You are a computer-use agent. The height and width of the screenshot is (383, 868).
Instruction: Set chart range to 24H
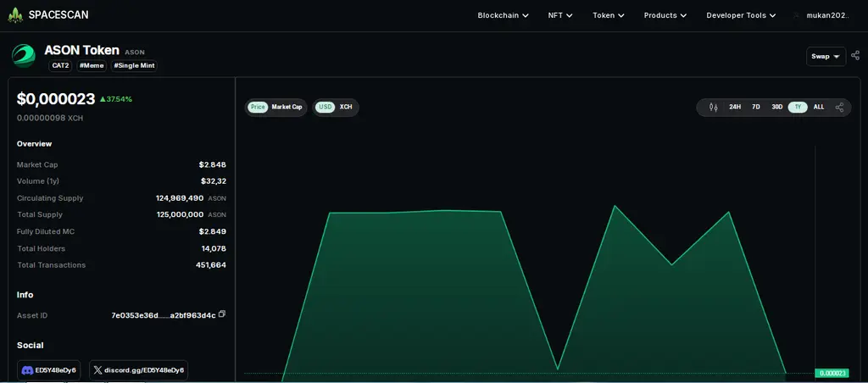[x=735, y=108]
